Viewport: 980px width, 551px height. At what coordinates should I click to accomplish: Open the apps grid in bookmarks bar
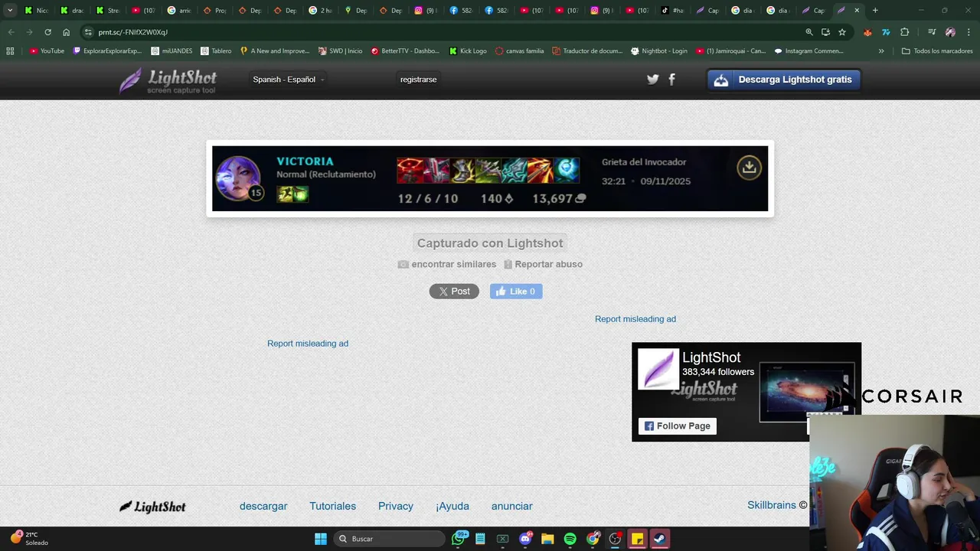click(10, 51)
